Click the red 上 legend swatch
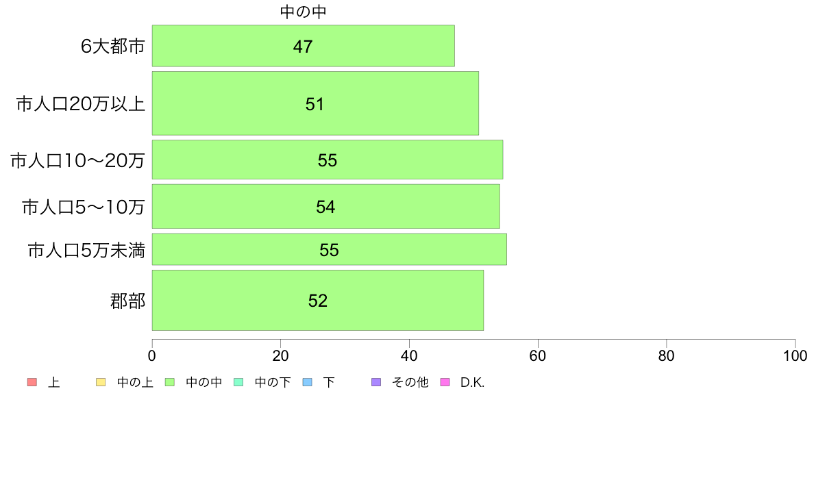The width and height of the screenshot is (814, 504). 32,383
